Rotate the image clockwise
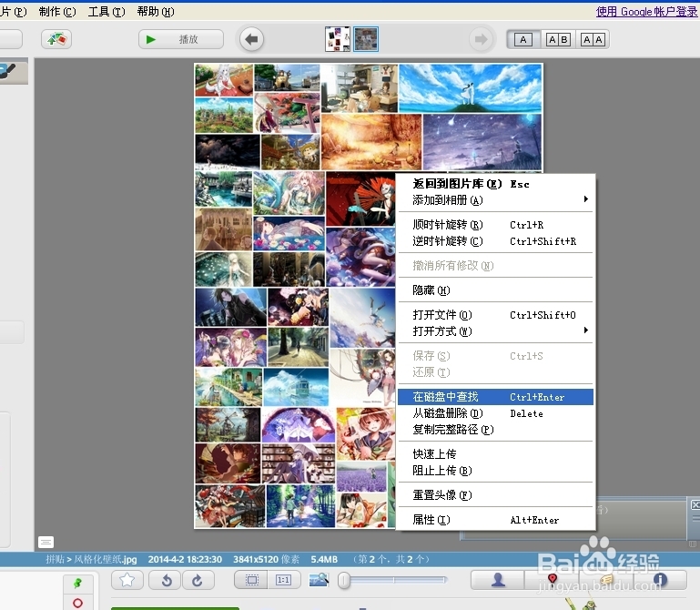The image size is (700, 610). 198,580
